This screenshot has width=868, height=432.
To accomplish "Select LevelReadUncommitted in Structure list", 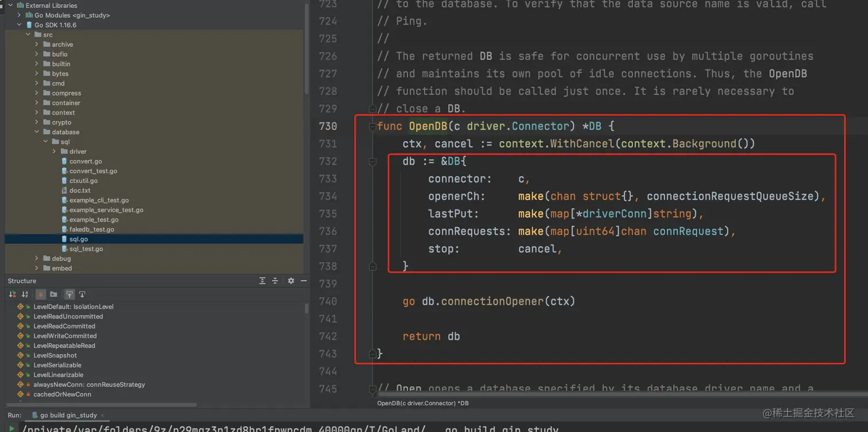I will coord(68,317).
